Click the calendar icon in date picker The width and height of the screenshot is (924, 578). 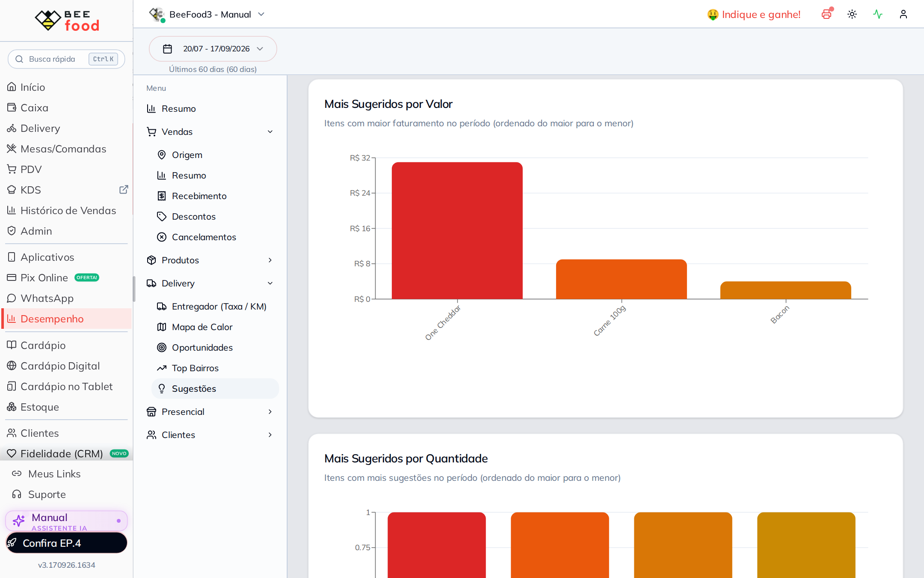(168, 49)
